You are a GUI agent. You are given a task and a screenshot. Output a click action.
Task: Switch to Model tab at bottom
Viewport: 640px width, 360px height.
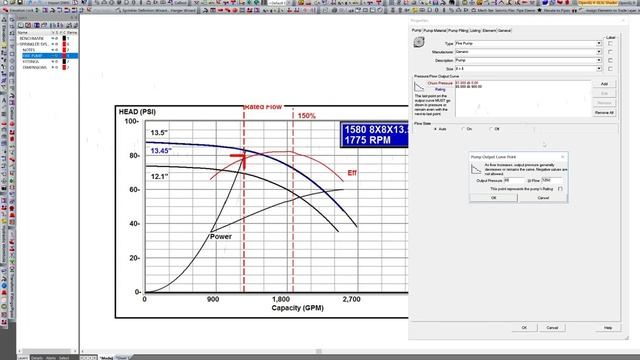(107, 358)
